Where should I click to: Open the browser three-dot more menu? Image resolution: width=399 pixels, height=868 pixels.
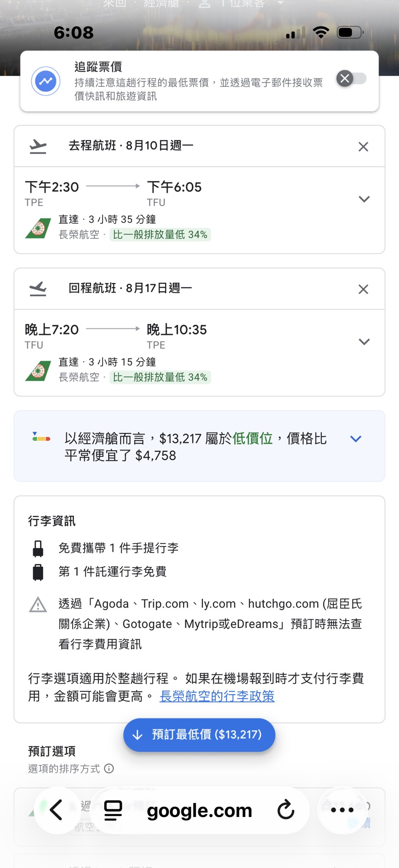coord(342,810)
